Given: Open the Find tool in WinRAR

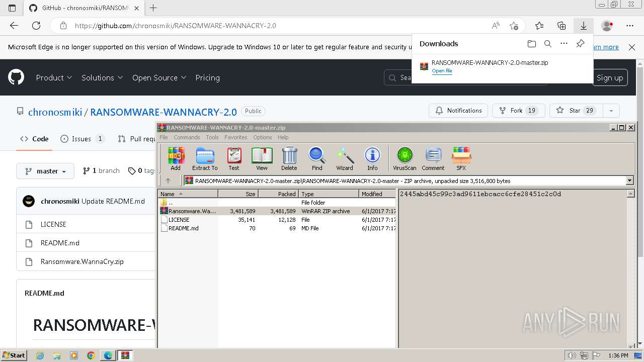Looking at the screenshot, I should tap(317, 159).
